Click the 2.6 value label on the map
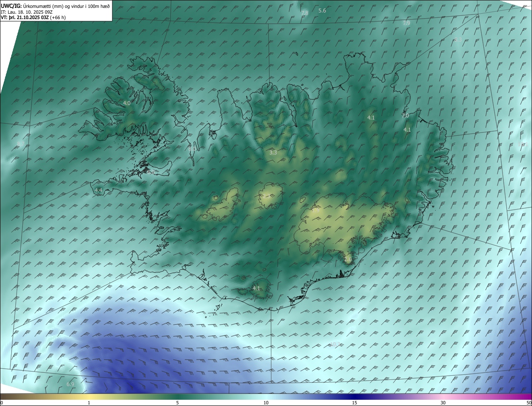This screenshot has width=532, height=406. [348, 259]
